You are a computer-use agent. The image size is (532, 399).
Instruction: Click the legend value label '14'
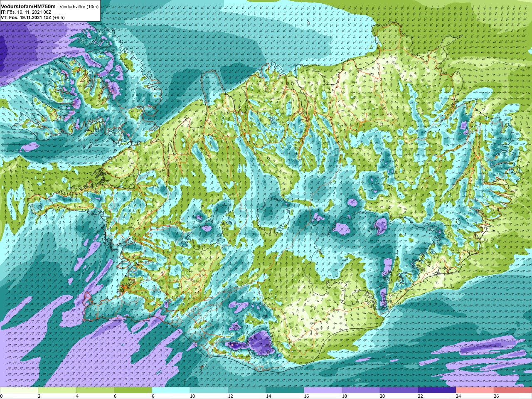tap(268, 396)
